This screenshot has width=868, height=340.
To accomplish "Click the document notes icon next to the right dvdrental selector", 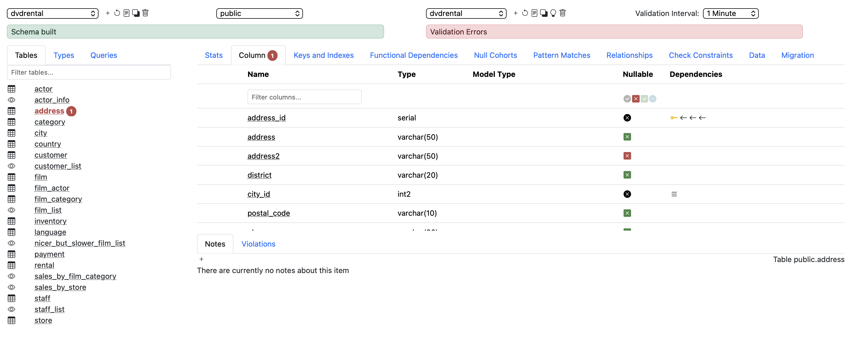I will click(534, 13).
